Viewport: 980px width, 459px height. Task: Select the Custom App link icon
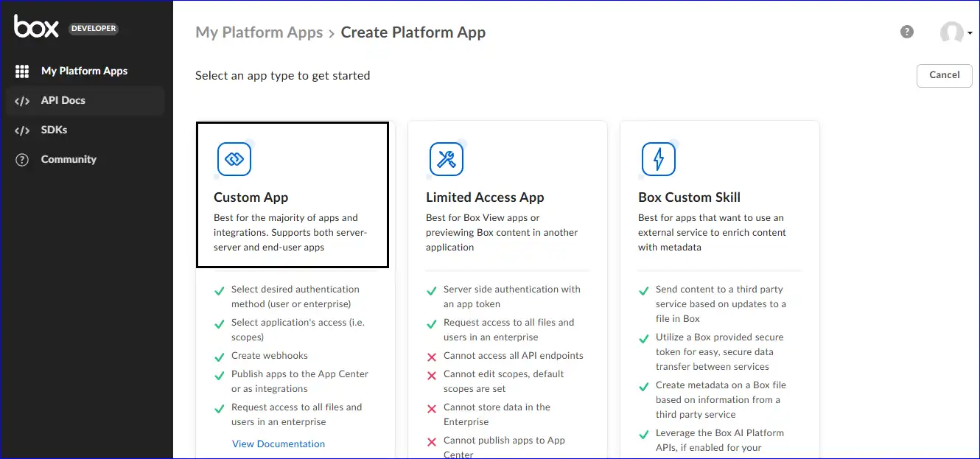234,159
